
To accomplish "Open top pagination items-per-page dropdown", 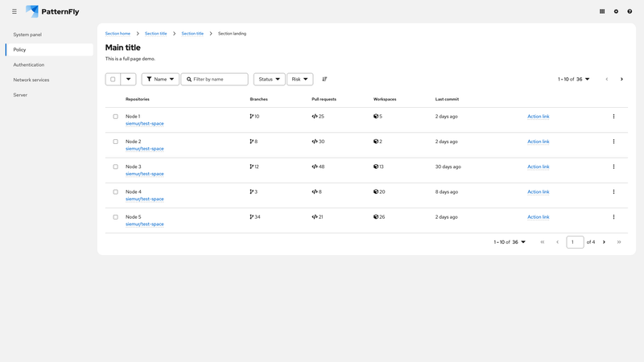I will pos(574,79).
